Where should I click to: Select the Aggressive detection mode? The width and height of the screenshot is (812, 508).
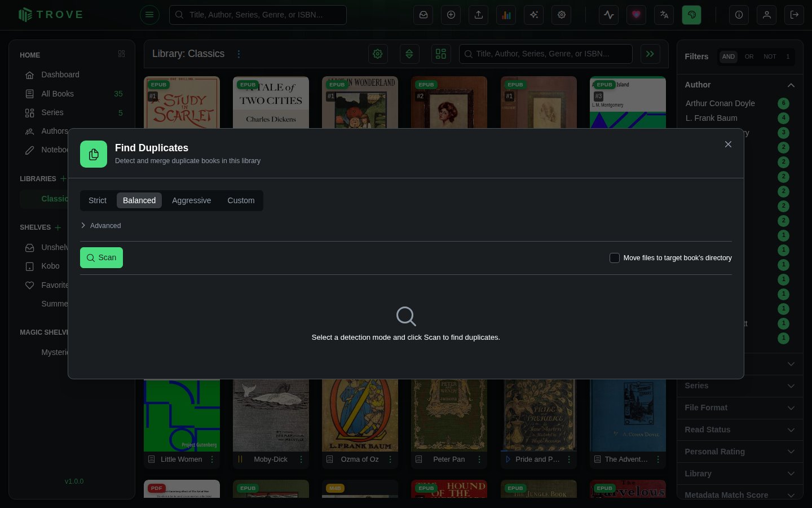click(x=192, y=200)
